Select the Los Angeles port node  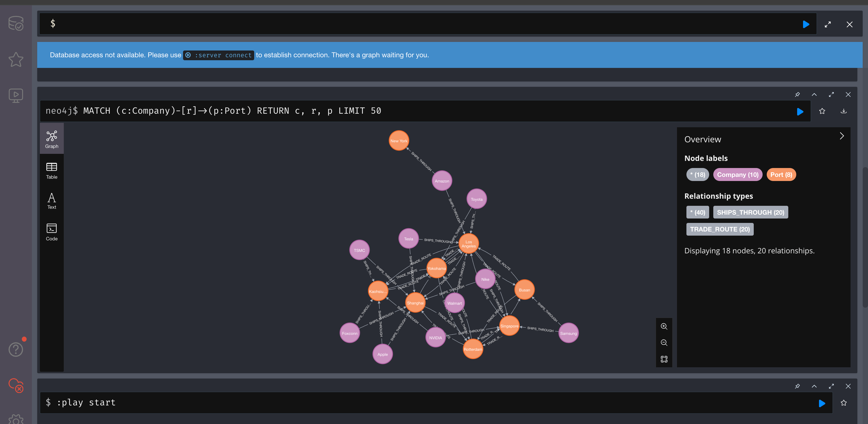point(469,244)
